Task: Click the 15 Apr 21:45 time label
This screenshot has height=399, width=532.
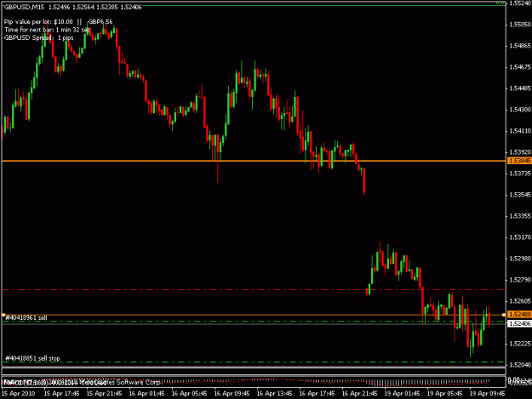Action: tap(104, 394)
